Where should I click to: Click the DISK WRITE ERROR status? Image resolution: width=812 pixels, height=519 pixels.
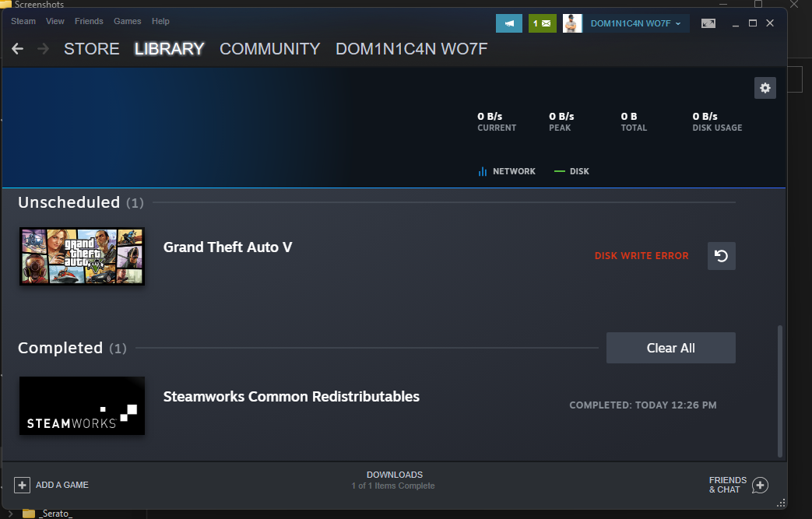(x=642, y=256)
